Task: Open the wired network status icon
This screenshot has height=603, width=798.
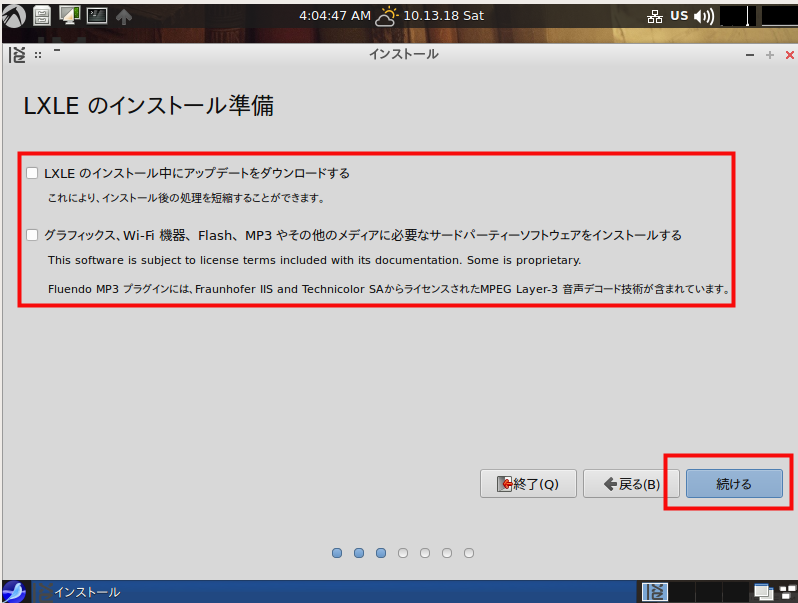Action: click(x=654, y=17)
